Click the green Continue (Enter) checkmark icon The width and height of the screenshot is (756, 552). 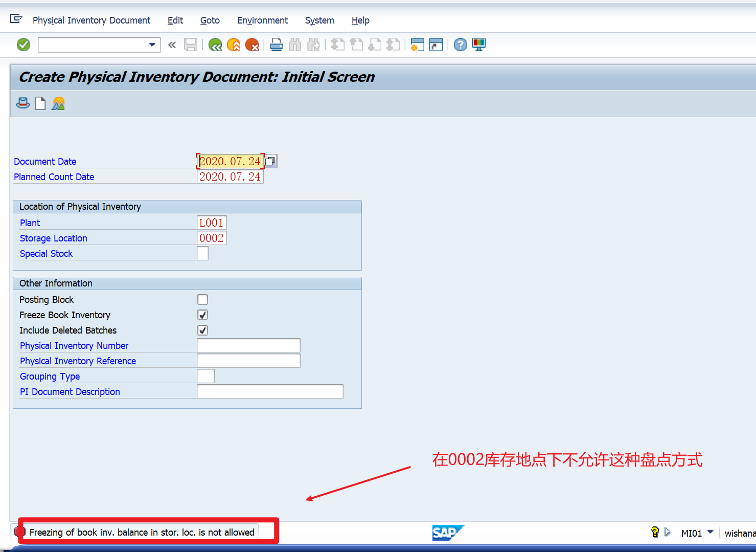[x=23, y=45]
